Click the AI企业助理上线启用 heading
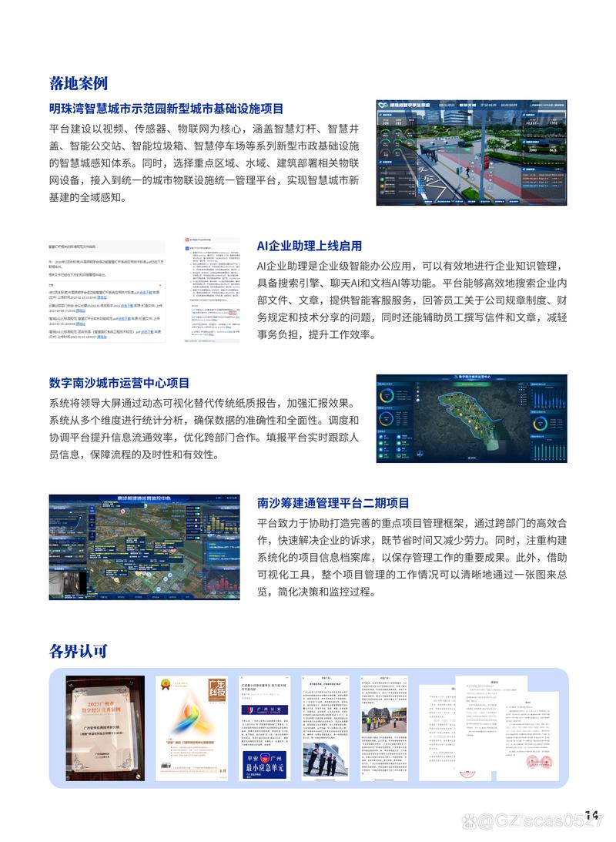Image resolution: width=616 pixels, height=842 pixels. click(x=309, y=246)
